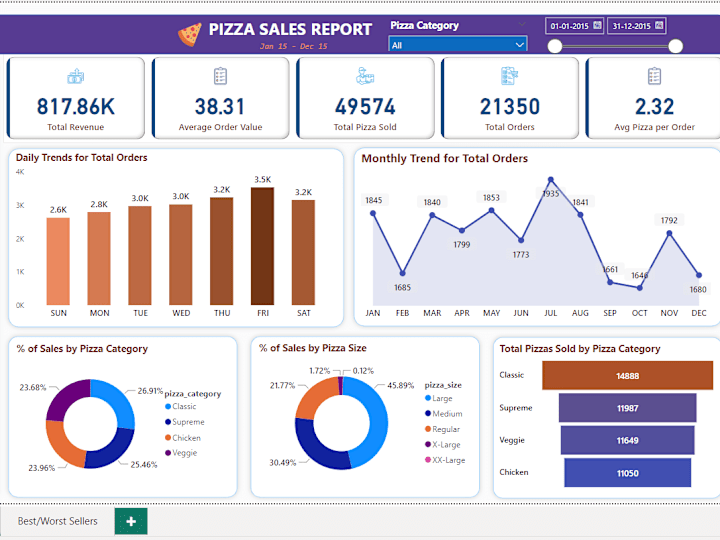Click the JAN data point on monthly trend
Image resolution: width=720 pixels, height=540 pixels.
(x=373, y=214)
